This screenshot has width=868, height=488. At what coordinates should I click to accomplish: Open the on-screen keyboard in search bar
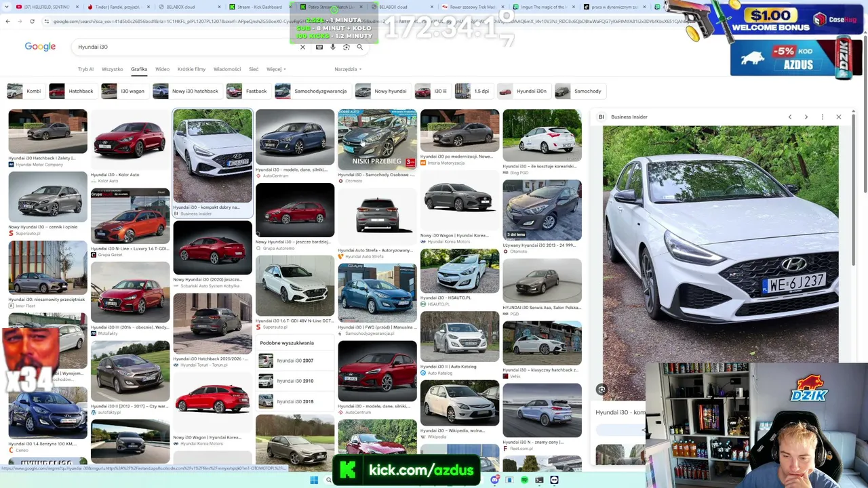tap(319, 47)
